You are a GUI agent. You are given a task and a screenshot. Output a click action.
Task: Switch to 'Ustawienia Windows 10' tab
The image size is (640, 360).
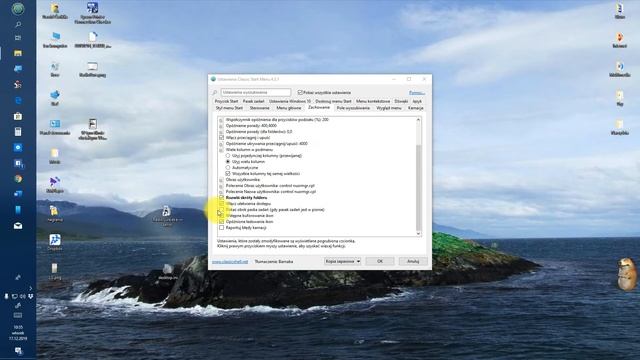click(x=290, y=101)
